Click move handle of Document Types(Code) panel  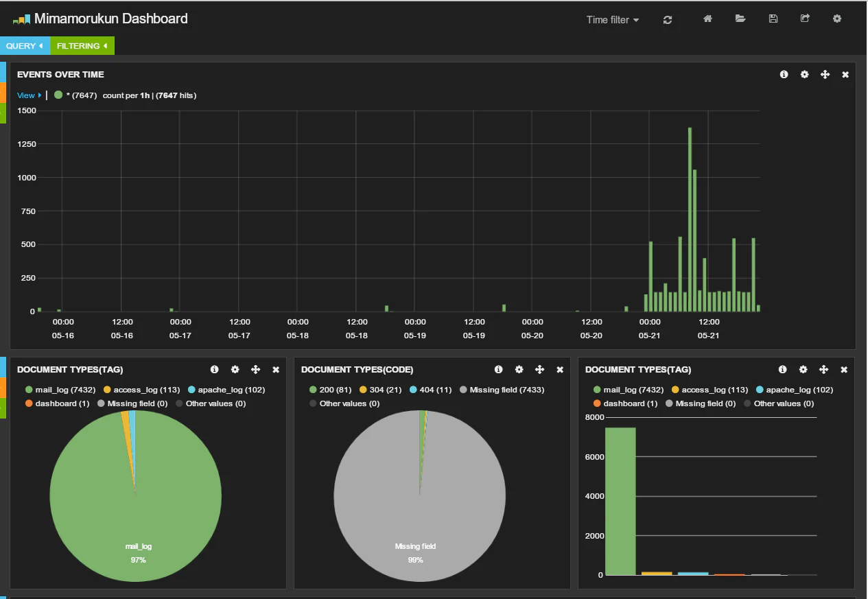(540, 369)
